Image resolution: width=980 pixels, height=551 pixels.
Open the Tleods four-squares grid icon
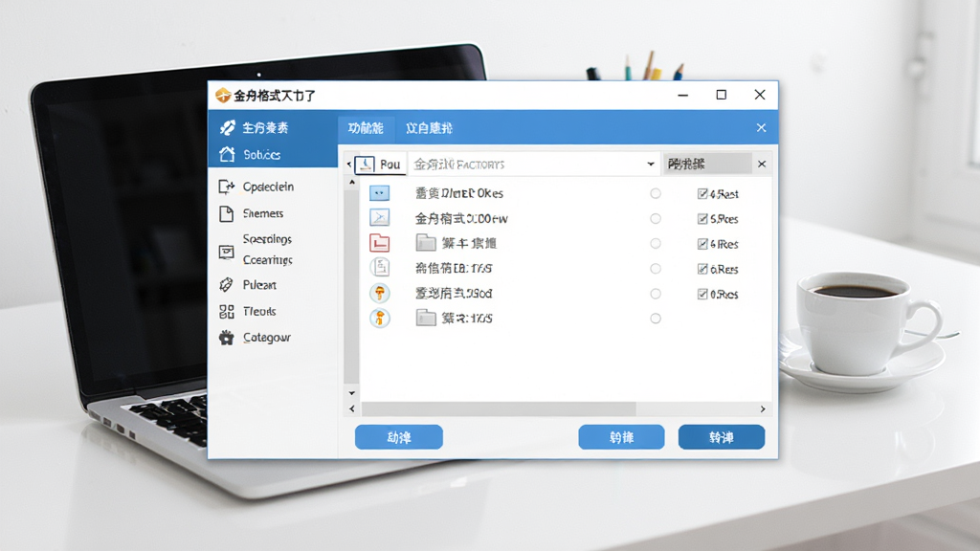226,311
